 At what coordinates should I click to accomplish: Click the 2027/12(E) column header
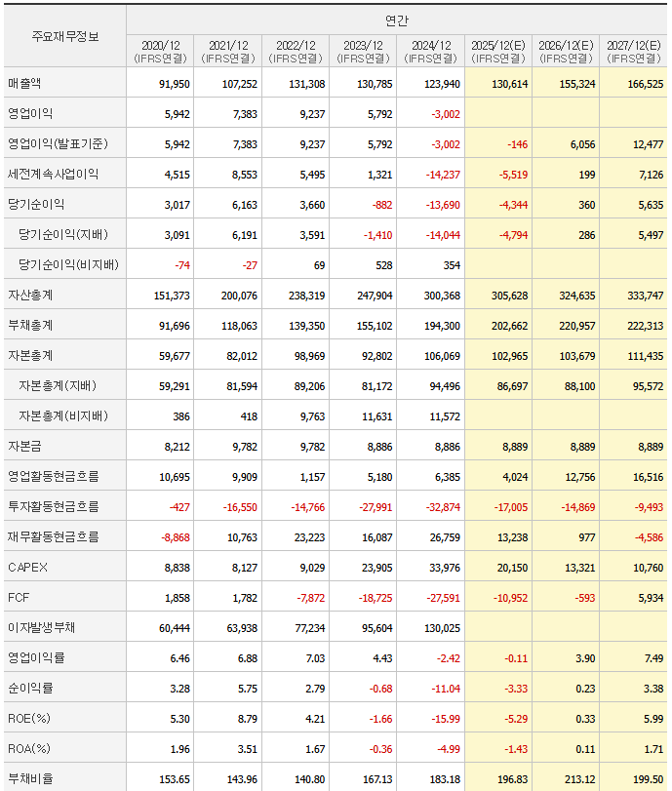click(634, 52)
